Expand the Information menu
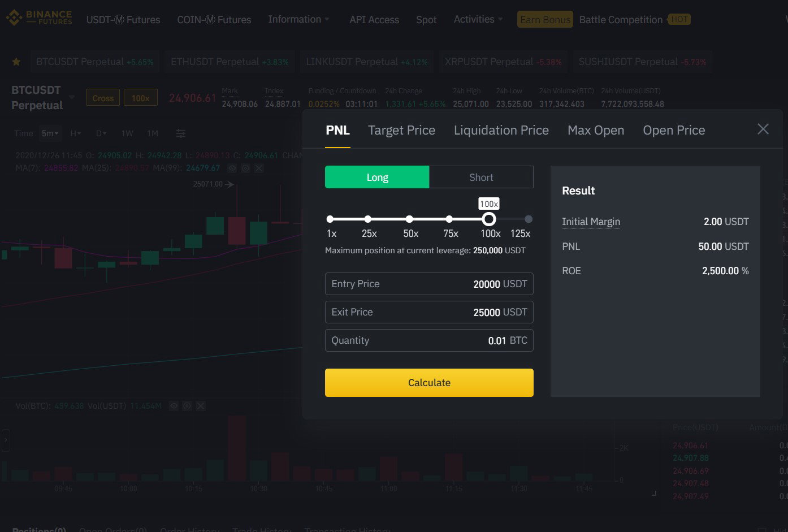The height and width of the screenshot is (532, 788). point(298,19)
